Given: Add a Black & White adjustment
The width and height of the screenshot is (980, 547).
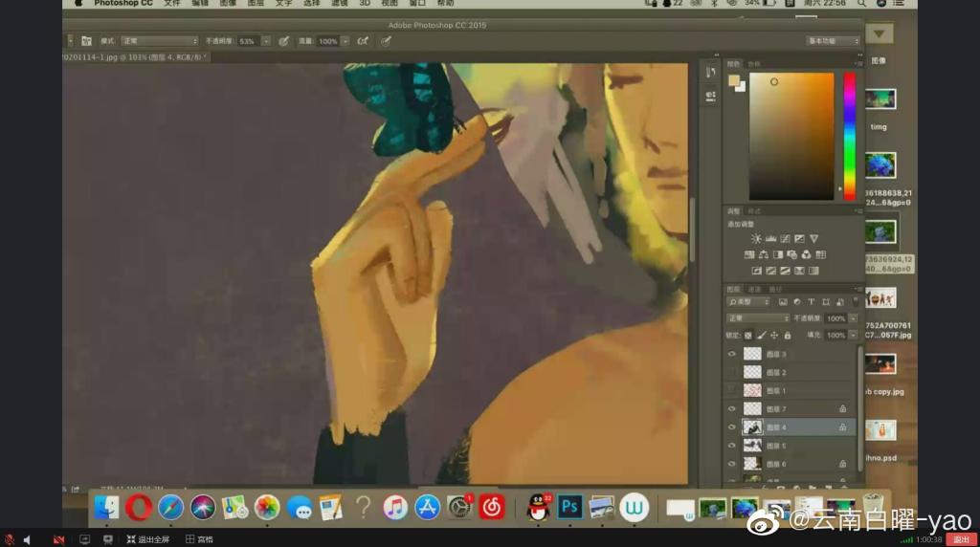Looking at the screenshot, I should coord(777,254).
